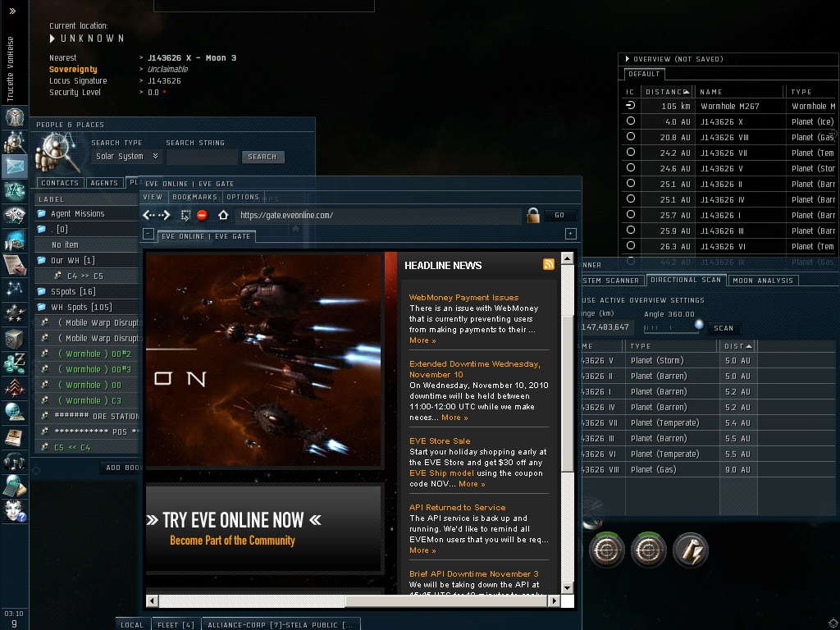Screen dimensions: 840x630
Task: Subscribe via the orange RSS icon
Action: pos(549,264)
